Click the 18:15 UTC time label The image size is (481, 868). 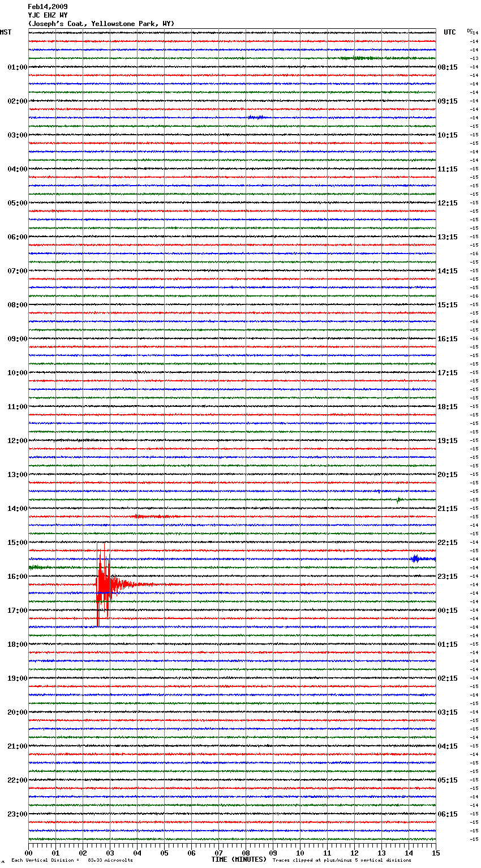(x=448, y=407)
